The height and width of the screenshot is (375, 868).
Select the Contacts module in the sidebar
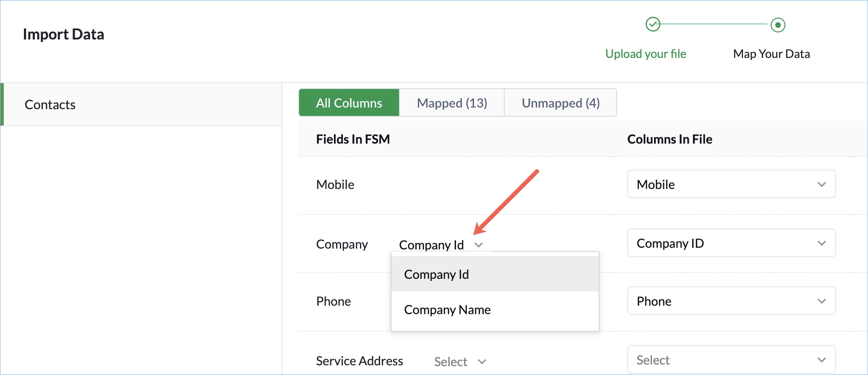click(x=50, y=105)
